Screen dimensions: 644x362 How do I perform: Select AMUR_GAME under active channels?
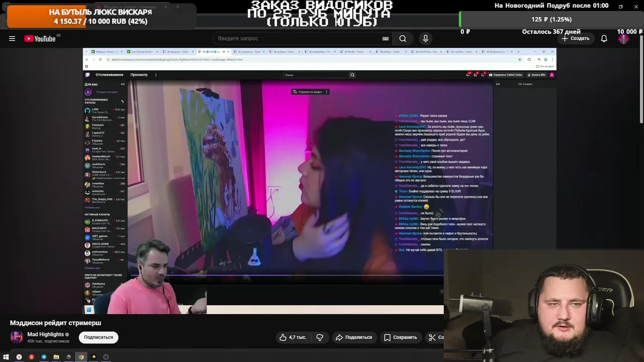click(105, 244)
